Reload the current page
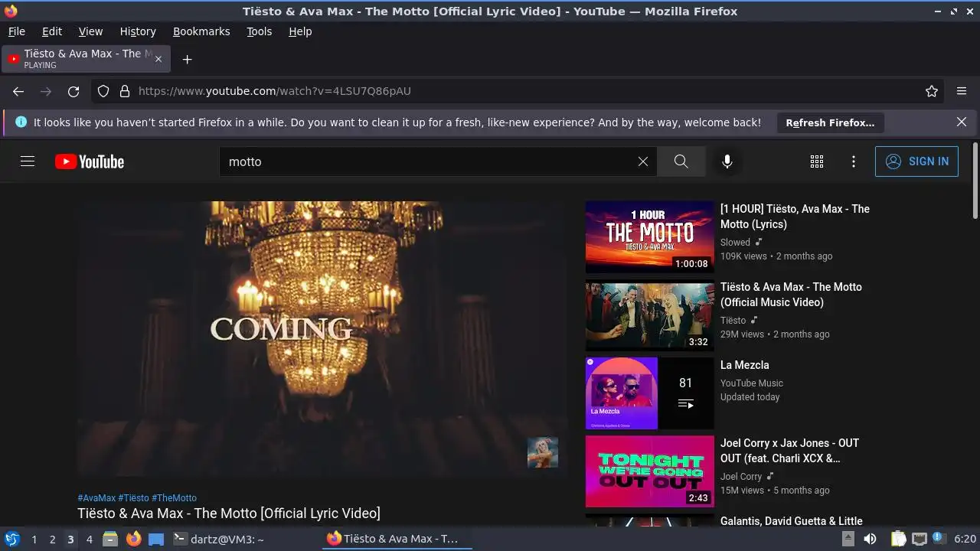This screenshot has height=551, width=980. tap(73, 91)
